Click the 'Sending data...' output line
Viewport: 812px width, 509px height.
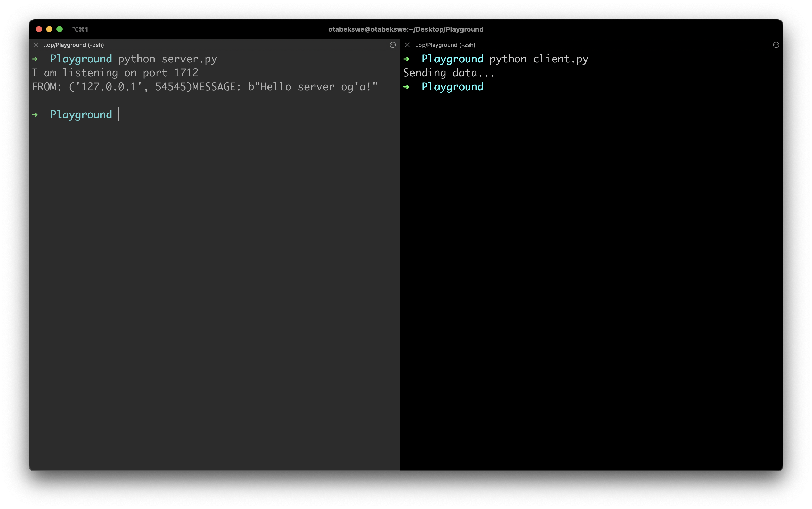[449, 73]
